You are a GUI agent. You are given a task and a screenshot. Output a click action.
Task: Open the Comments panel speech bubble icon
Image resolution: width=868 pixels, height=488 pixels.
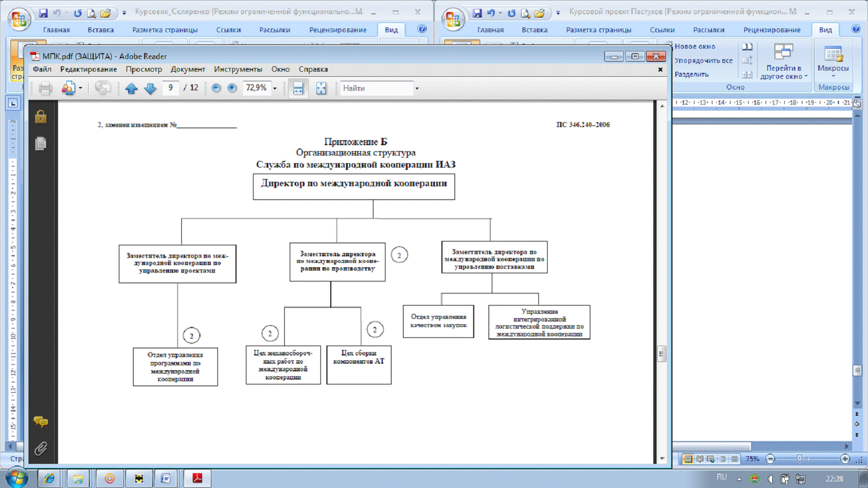tap(41, 421)
